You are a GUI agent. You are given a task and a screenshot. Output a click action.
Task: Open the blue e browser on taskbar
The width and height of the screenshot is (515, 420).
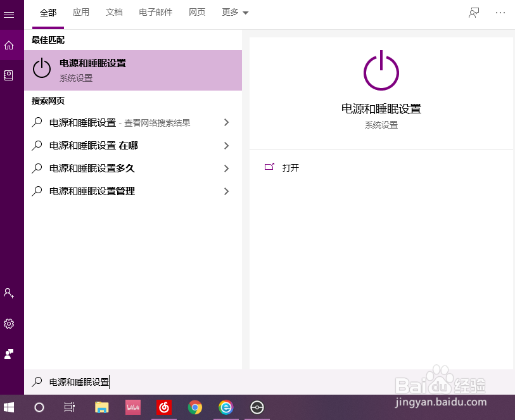[x=226, y=407]
